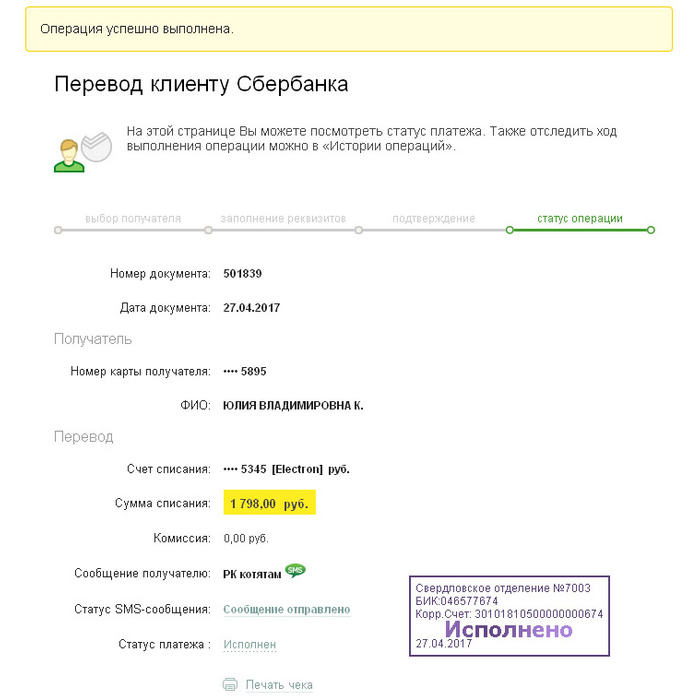Image resolution: width=700 pixels, height=700 pixels.
Task: Click the first gray circle on the progress line
Action: tap(58, 230)
